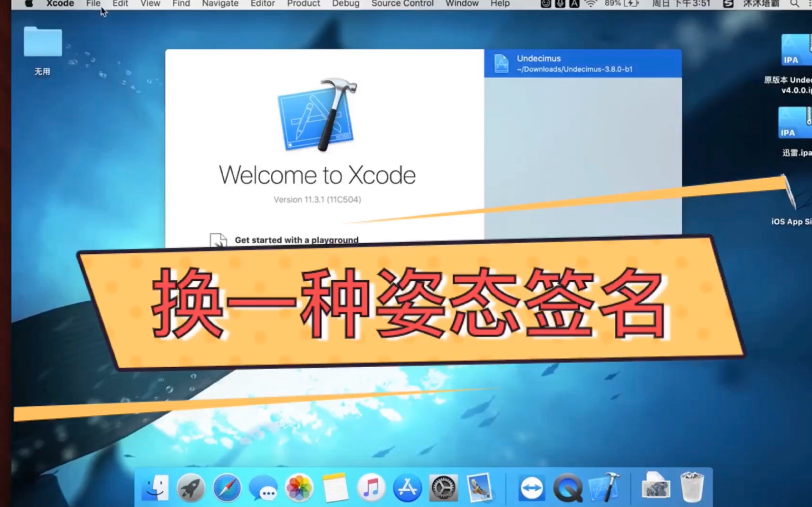Open the Xcode application menu
812x507 pixels.
(60, 3)
